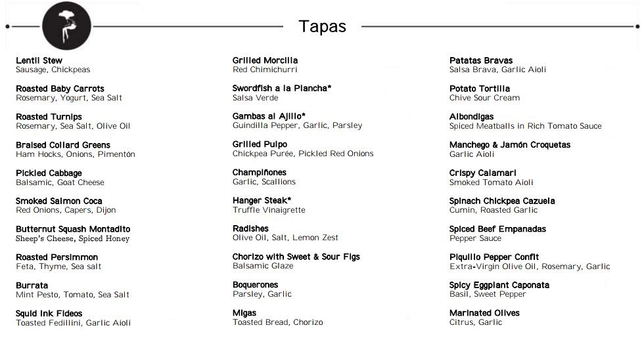
Task: Select Smoked Salmon Coca
Action: (59, 201)
